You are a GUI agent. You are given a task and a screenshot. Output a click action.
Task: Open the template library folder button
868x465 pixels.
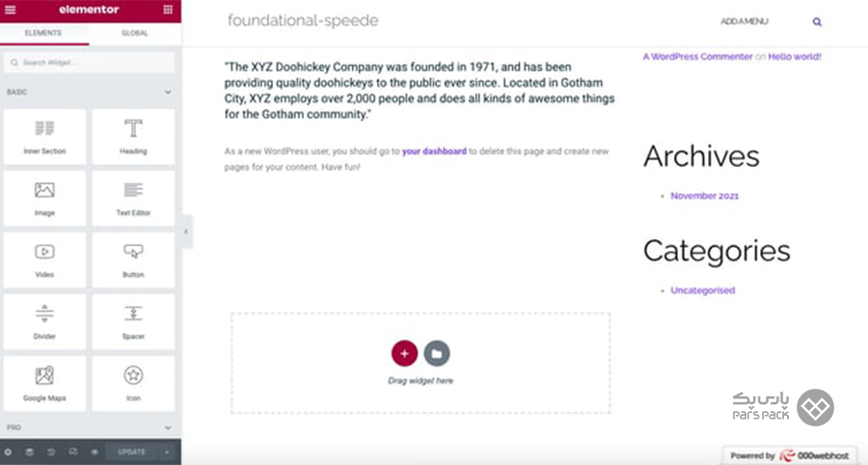[x=437, y=353]
